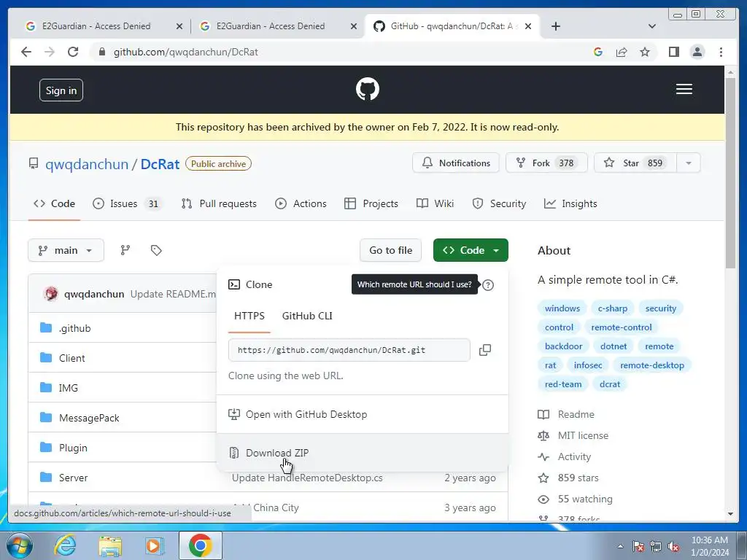Click the page vertical scrollbar
The width and height of the screenshot is (747, 560).
pyautogui.click(x=730, y=171)
